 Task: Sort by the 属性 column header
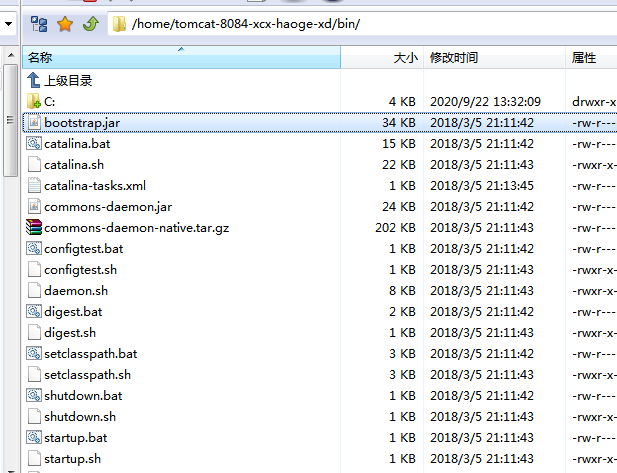point(591,57)
